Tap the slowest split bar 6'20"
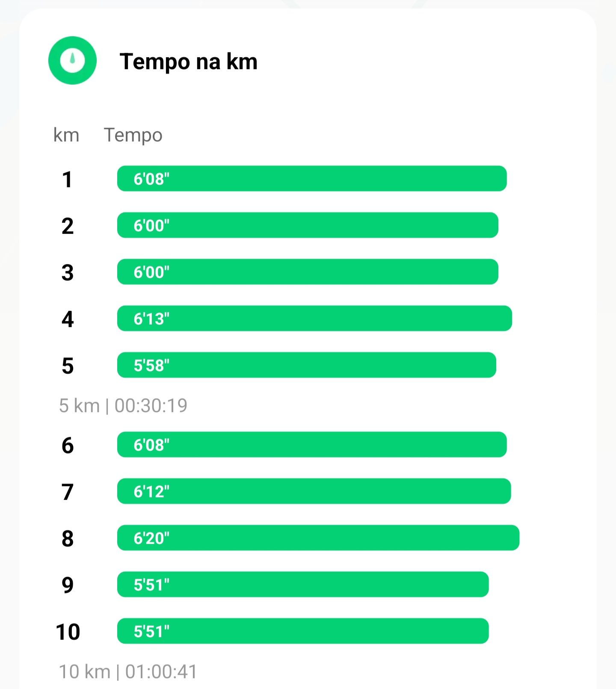616x689 pixels. tap(318, 538)
